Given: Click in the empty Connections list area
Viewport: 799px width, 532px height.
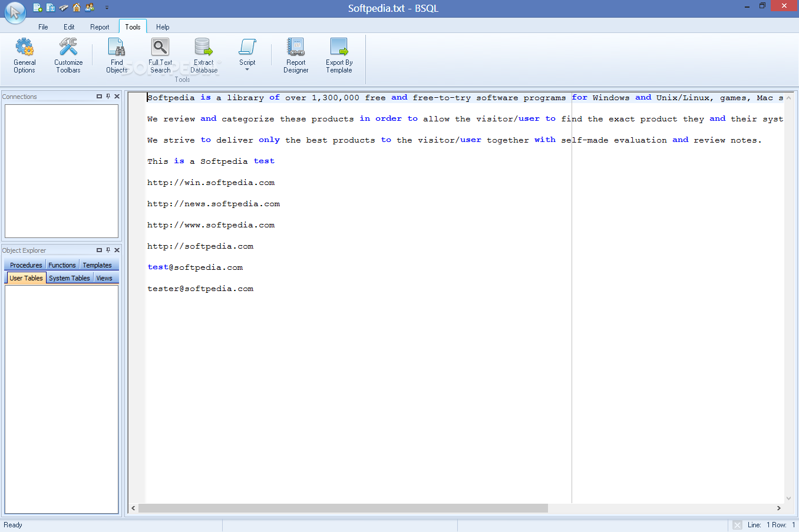Looking at the screenshot, I should (x=61, y=171).
